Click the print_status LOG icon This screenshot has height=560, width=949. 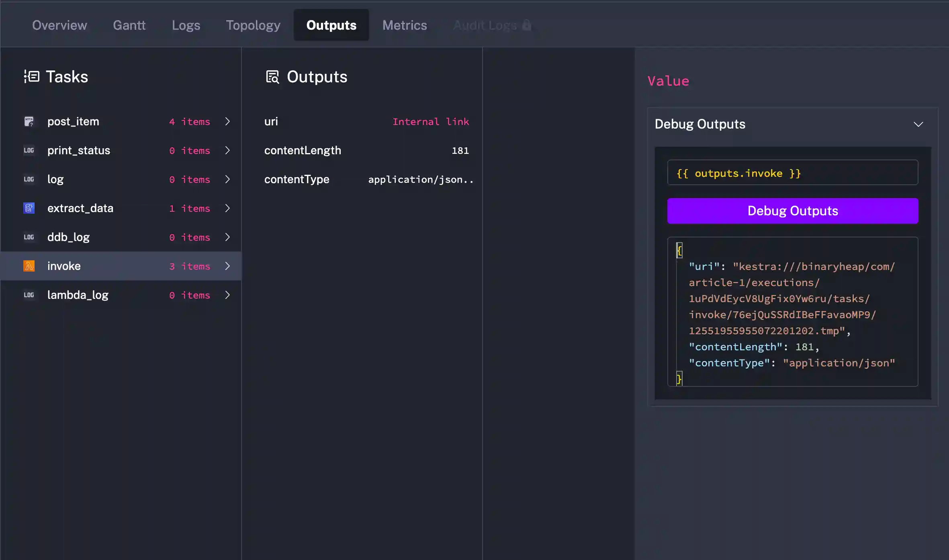[29, 150]
